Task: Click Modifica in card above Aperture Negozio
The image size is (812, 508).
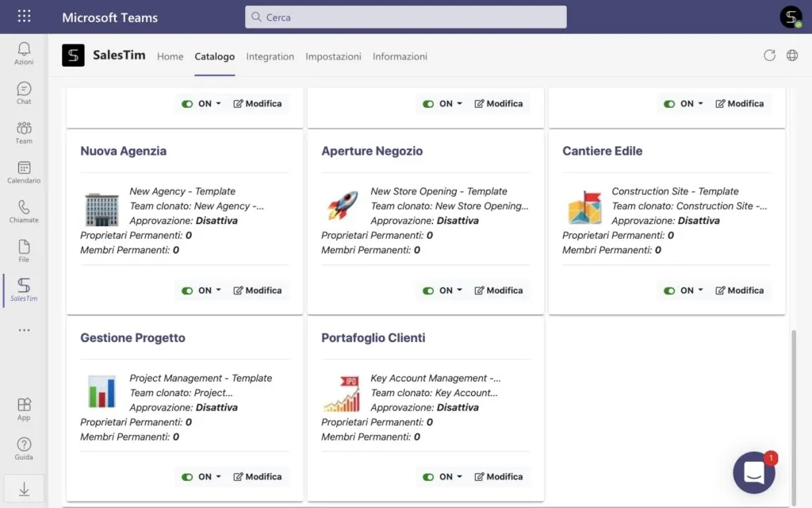Action: point(499,104)
